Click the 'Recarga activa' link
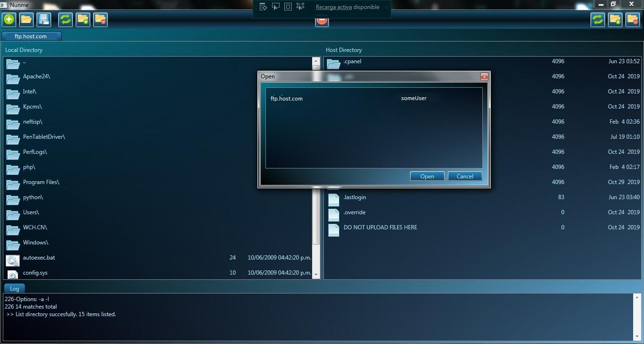644x344 pixels. tap(334, 7)
